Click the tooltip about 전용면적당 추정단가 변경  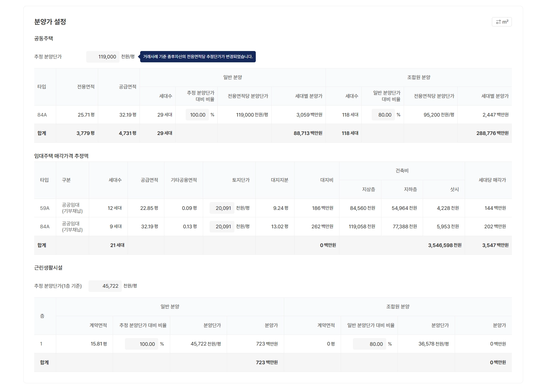pos(198,57)
